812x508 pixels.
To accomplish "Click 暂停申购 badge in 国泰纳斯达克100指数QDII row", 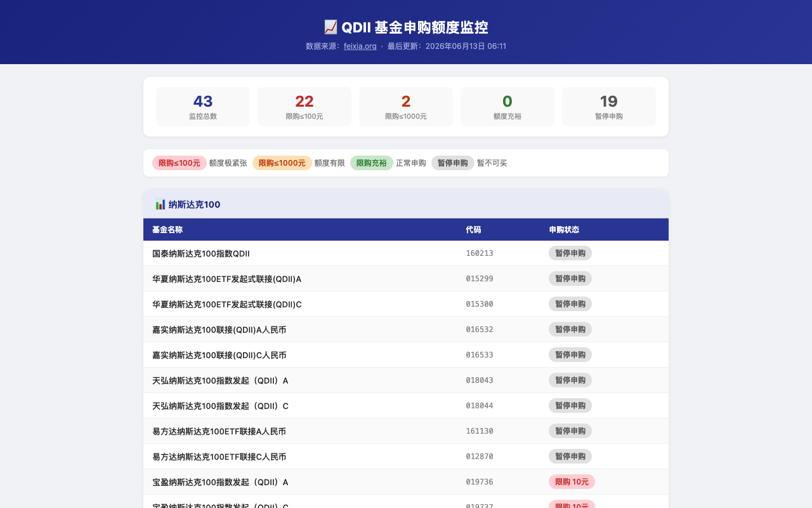I will coord(570,253).
